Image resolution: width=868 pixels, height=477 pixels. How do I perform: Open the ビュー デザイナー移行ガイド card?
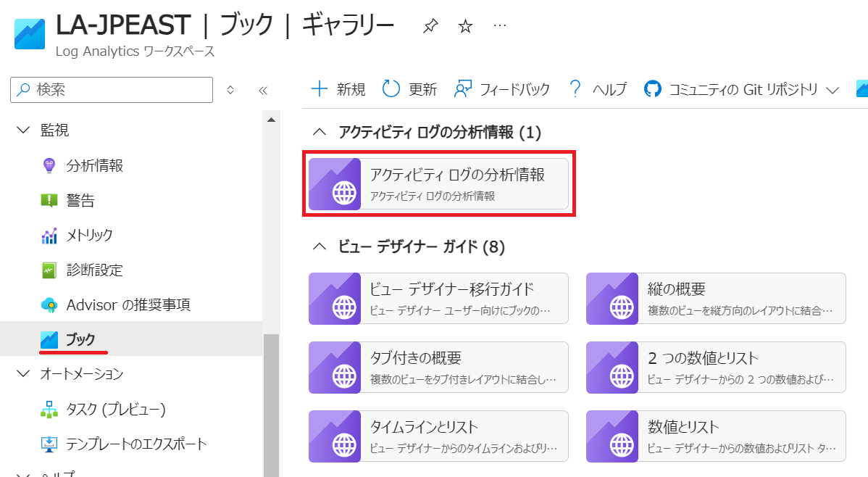[x=438, y=299]
